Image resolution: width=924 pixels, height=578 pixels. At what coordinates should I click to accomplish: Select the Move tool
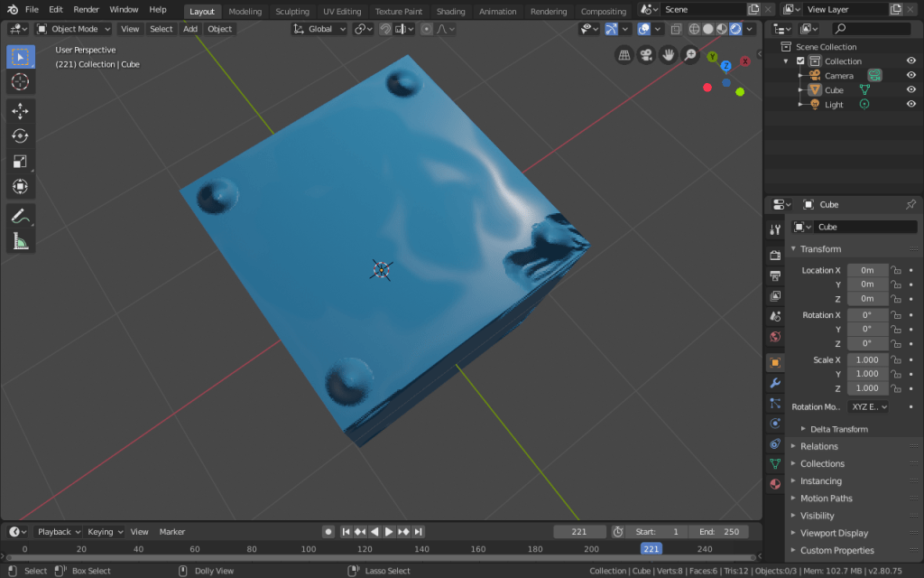pos(19,111)
